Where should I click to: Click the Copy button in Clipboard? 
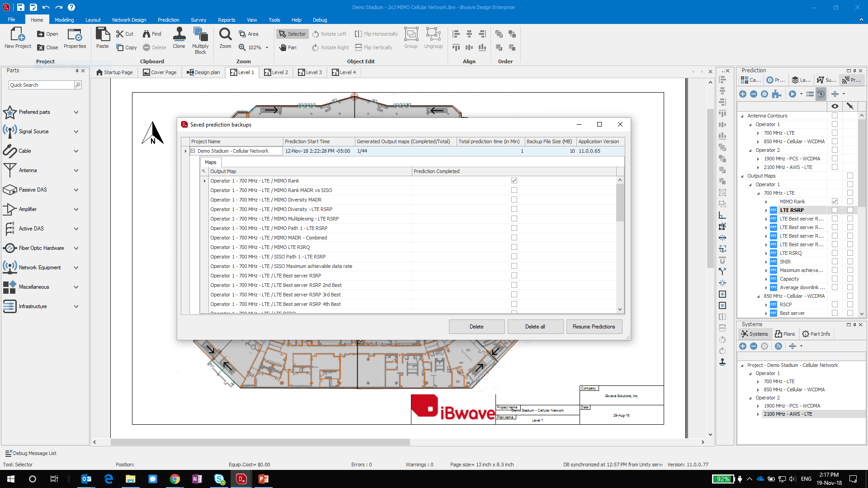(x=126, y=47)
